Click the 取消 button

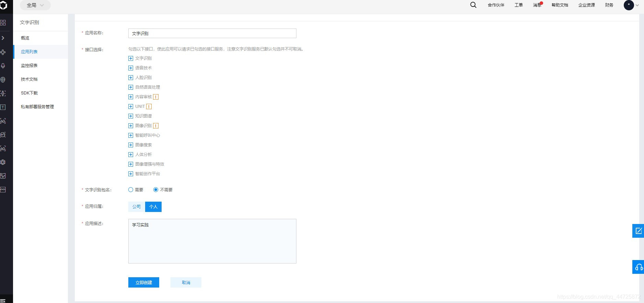point(186,282)
